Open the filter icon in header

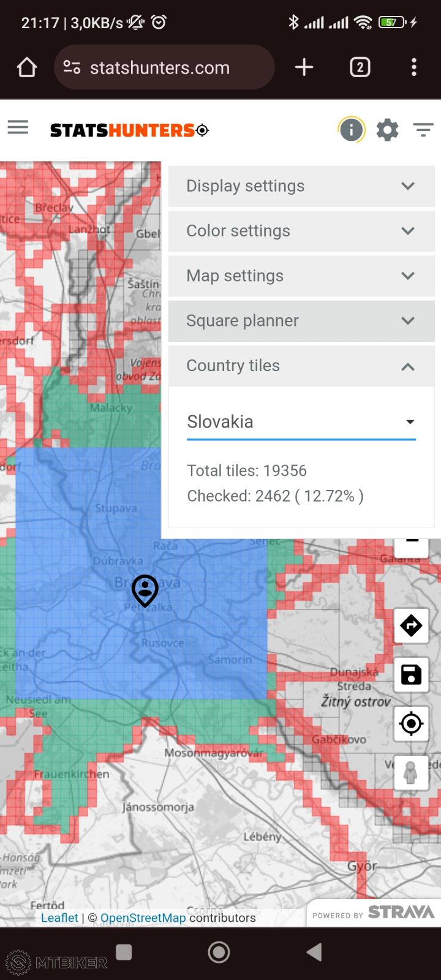(x=423, y=130)
